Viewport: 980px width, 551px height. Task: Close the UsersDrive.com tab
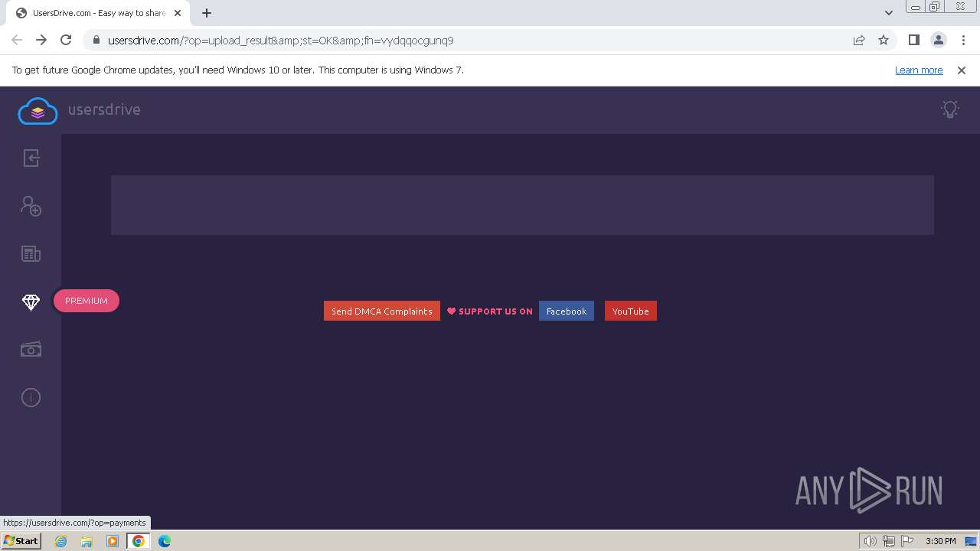click(x=178, y=13)
